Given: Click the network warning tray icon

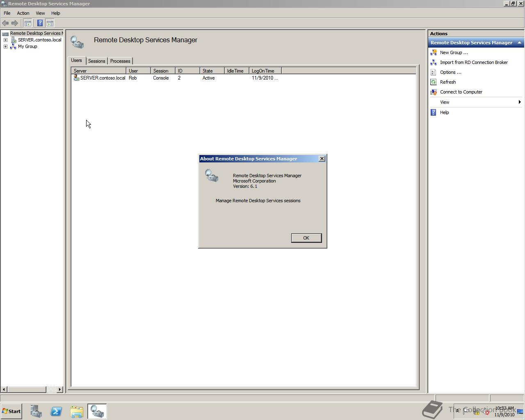Looking at the screenshot, I should [x=477, y=411].
